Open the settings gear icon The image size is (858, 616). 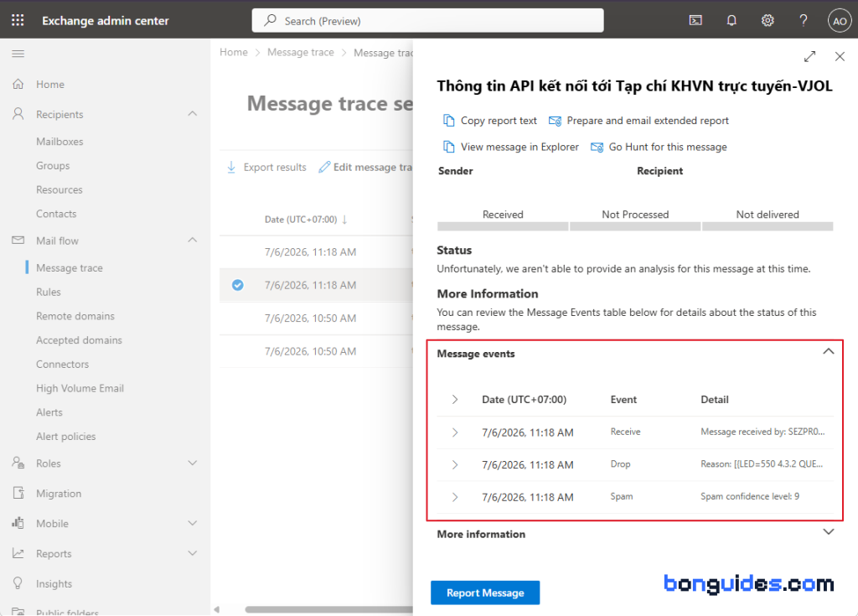(x=768, y=21)
